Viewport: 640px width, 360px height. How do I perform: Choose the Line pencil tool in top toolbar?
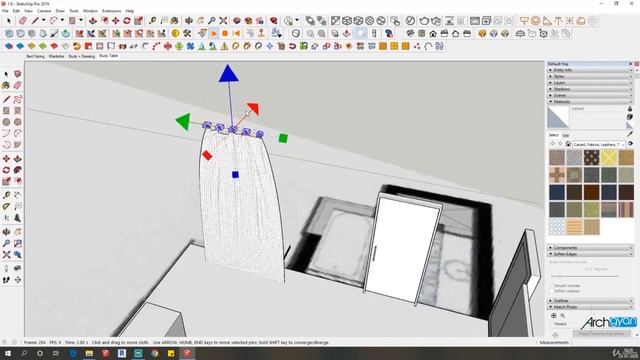coord(36,20)
